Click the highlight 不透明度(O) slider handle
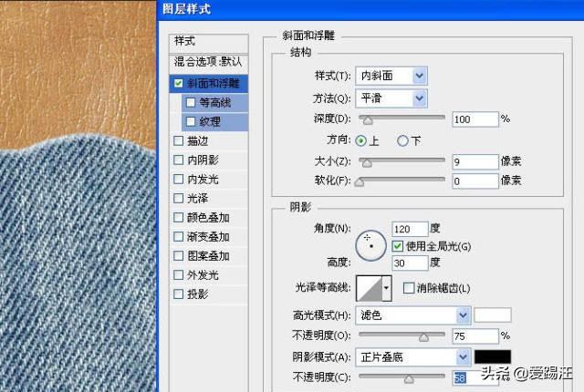This screenshot has height=392, width=584. pyautogui.click(x=423, y=337)
